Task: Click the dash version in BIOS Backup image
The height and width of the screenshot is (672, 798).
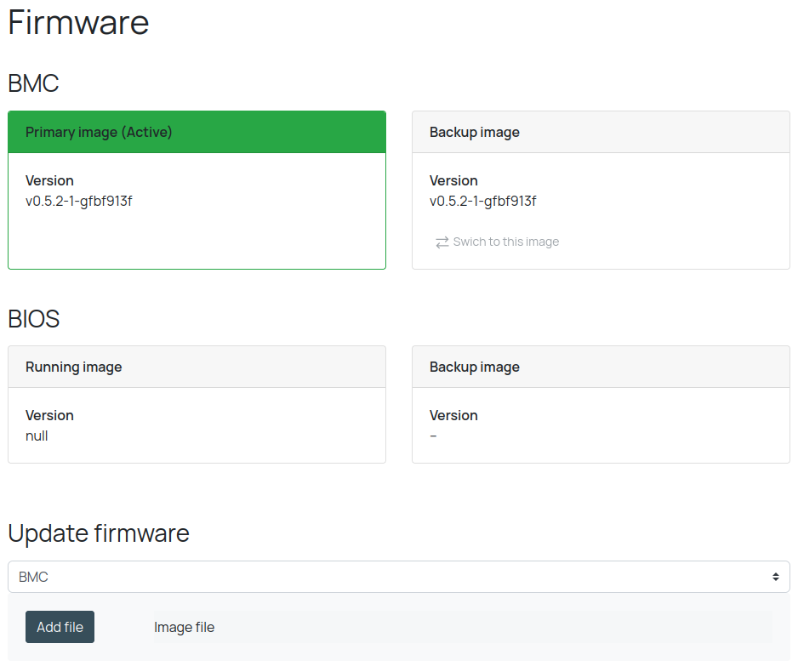Action: (433, 436)
